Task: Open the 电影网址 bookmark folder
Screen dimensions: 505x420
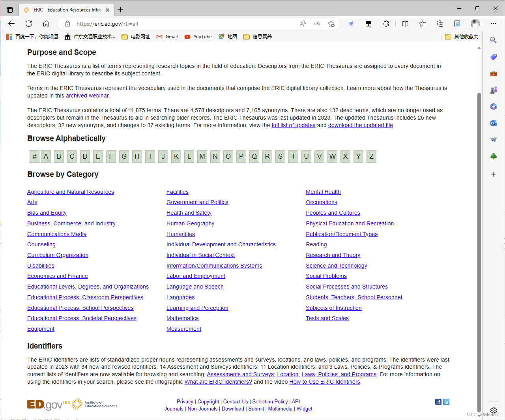Action: [136, 37]
